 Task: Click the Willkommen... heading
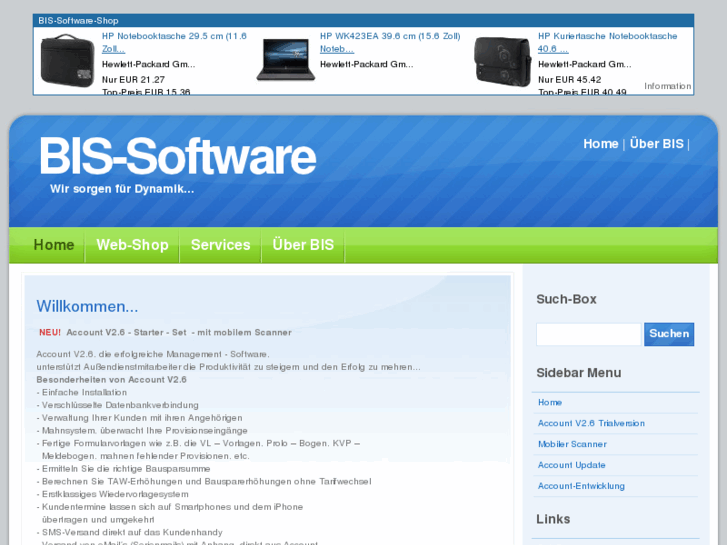click(x=87, y=307)
